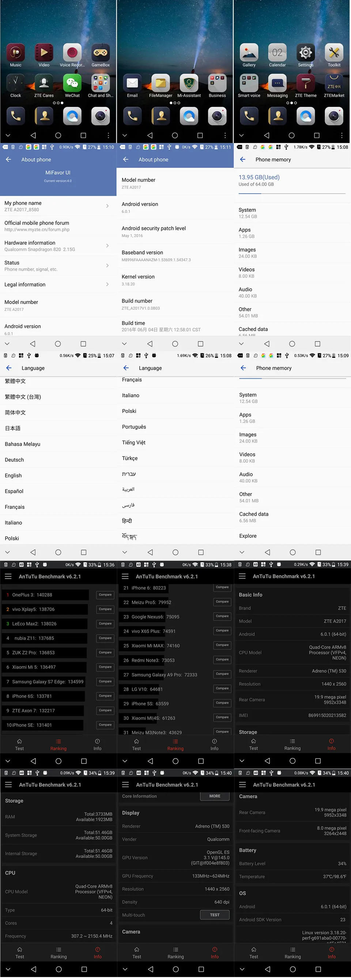The image size is (351, 980).
Task: Open the Hardware information chevron
Action: tap(107, 246)
